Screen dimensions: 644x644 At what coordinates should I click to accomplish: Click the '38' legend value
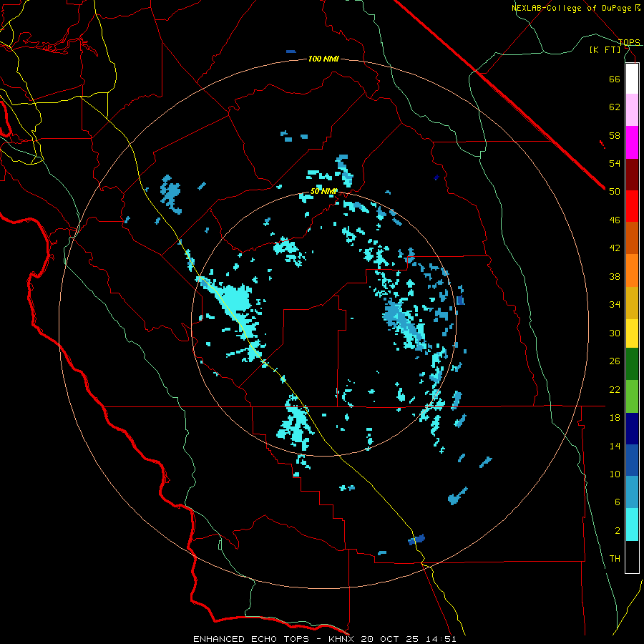click(x=615, y=276)
